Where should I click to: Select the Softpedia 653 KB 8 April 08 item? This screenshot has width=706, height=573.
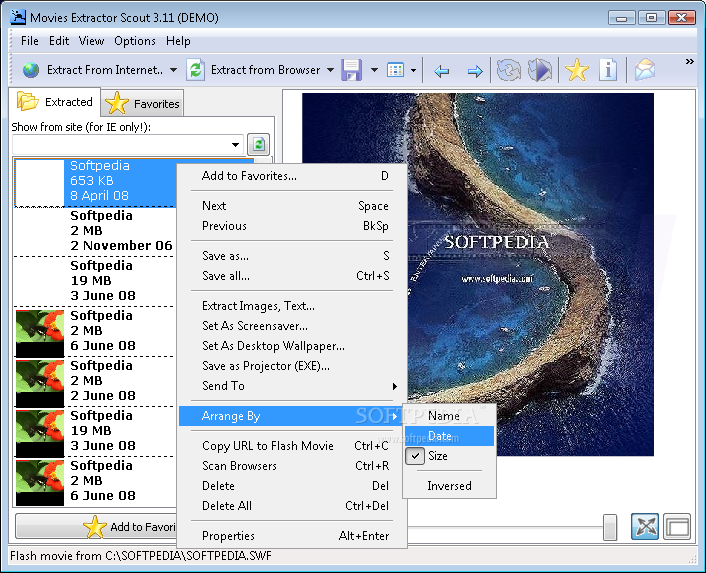(95, 182)
